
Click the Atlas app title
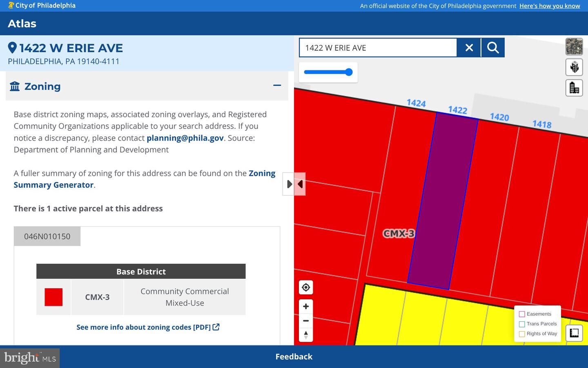click(x=22, y=24)
